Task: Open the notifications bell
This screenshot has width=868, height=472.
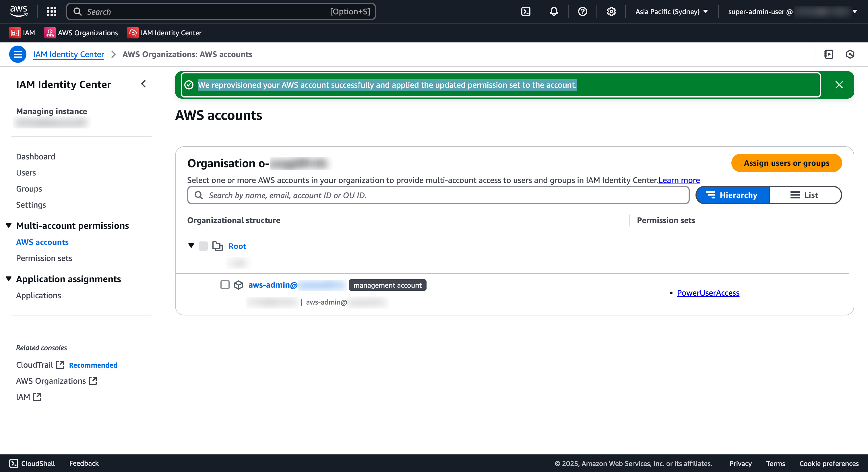Action: tap(554, 11)
